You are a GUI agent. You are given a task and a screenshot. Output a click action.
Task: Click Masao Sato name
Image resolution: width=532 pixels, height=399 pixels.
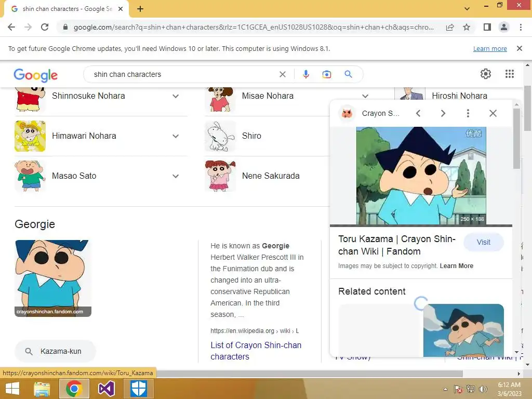[74, 176]
